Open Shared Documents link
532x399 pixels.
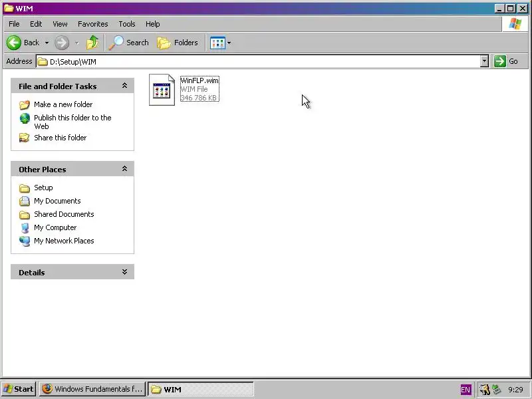[x=64, y=214]
